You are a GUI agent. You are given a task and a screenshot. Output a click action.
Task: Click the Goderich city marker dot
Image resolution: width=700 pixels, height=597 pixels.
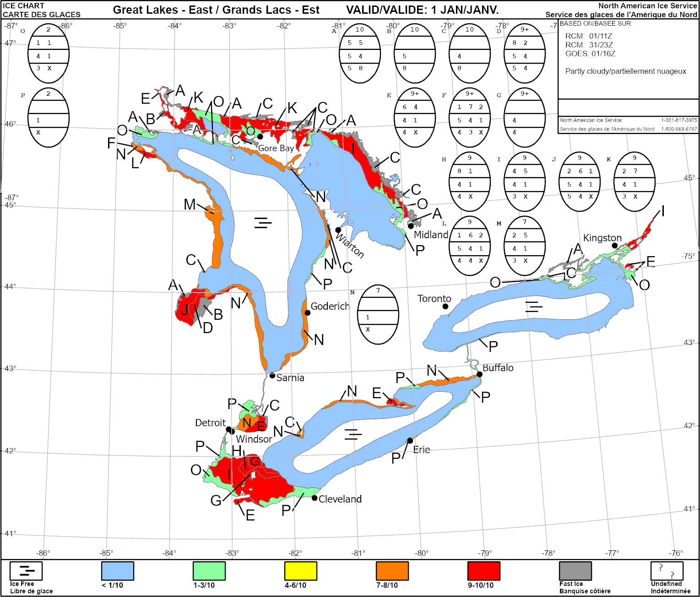(x=308, y=313)
